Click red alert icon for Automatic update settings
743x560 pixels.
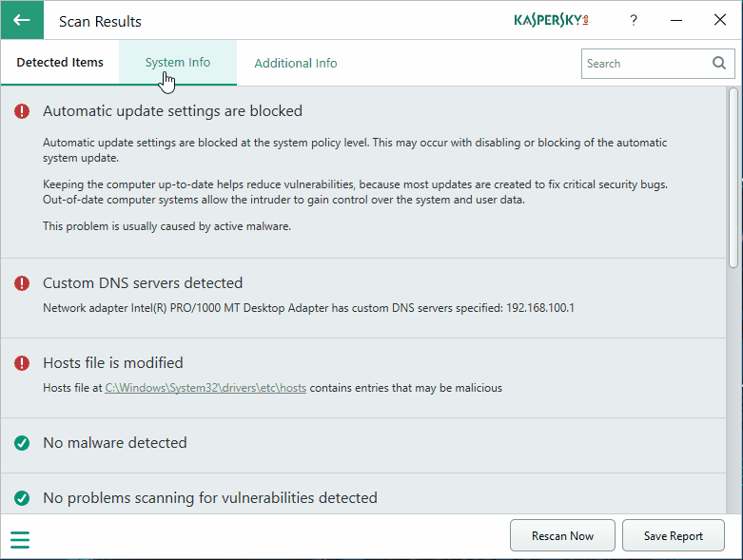click(22, 111)
